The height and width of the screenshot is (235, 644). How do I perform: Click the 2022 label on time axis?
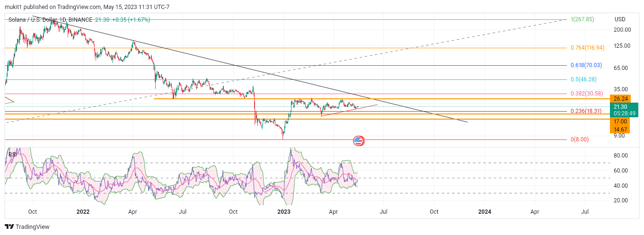pos(83,212)
